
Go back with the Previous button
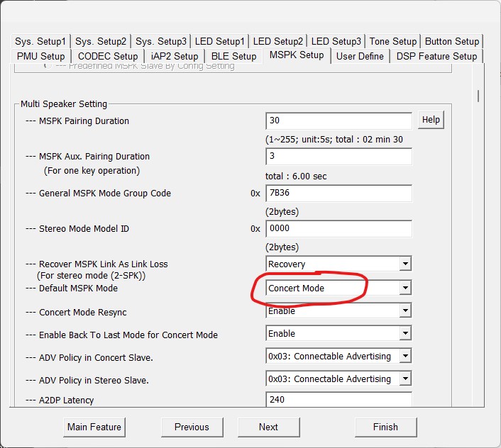(x=192, y=427)
